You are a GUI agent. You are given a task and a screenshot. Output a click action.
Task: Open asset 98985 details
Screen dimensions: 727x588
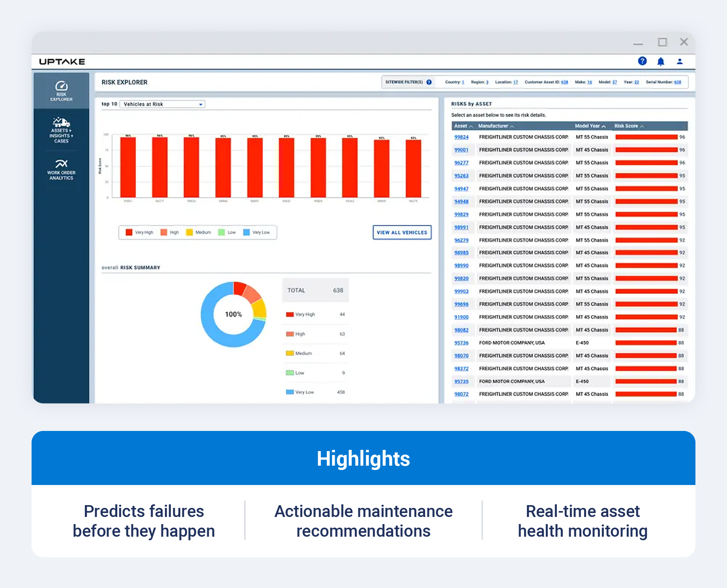(x=461, y=253)
